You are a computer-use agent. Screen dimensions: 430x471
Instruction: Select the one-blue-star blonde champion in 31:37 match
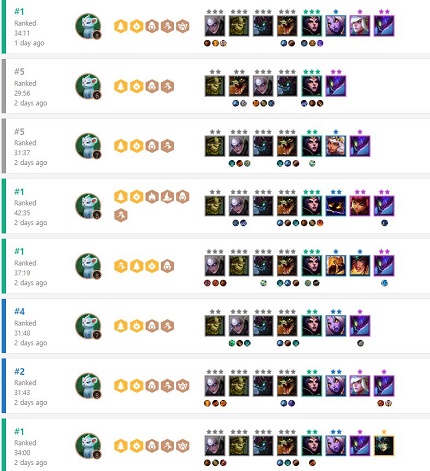336,146
